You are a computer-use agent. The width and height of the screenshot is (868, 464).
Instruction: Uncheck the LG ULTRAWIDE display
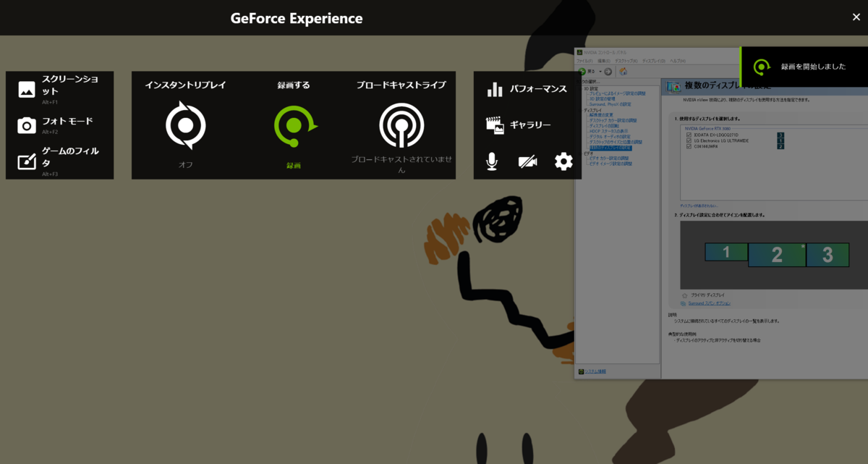coord(688,140)
